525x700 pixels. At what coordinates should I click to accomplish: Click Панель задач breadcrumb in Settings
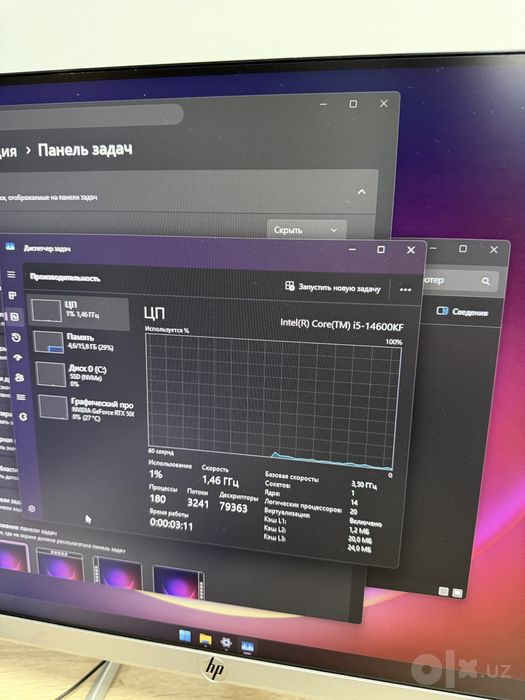pyautogui.click(x=85, y=150)
